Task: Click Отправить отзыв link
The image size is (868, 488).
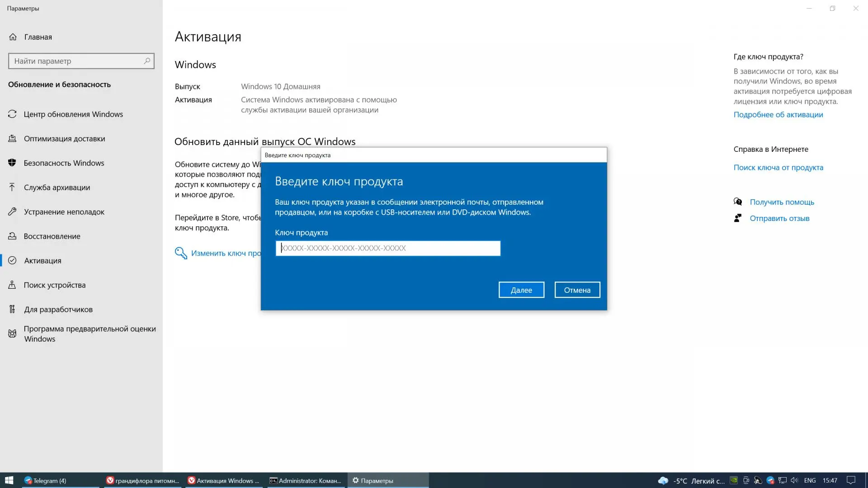Action: tap(779, 218)
